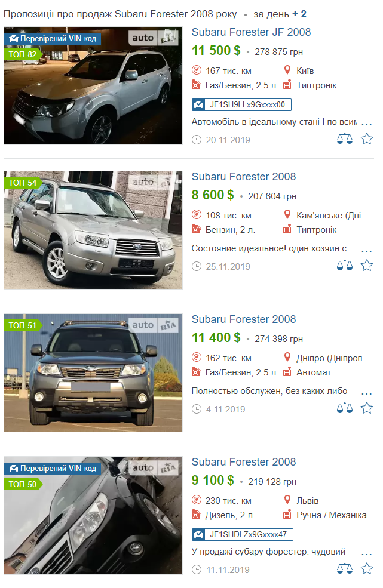Expand 'У продажі субару форестер' description ellipsis

[366, 554]
